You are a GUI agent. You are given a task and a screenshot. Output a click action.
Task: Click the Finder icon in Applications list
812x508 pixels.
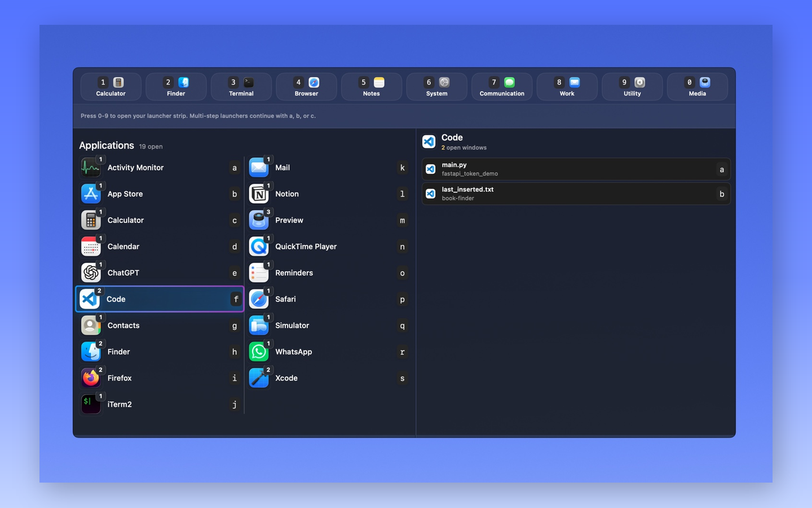(x=91, y=352)
